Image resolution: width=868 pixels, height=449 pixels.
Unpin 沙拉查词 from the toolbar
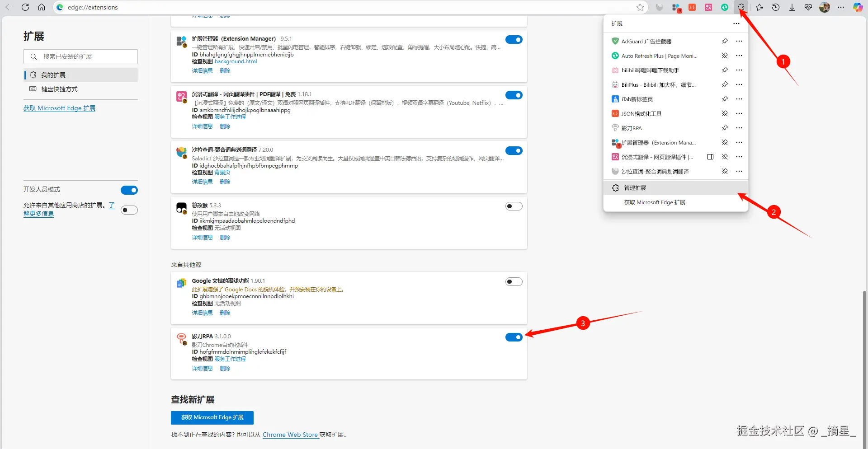(x=725, y=171)
